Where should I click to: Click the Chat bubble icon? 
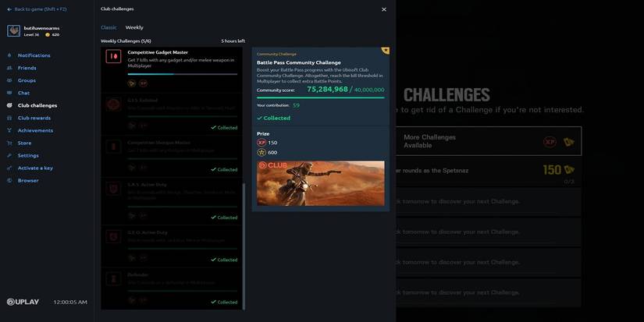click(9, 93)
